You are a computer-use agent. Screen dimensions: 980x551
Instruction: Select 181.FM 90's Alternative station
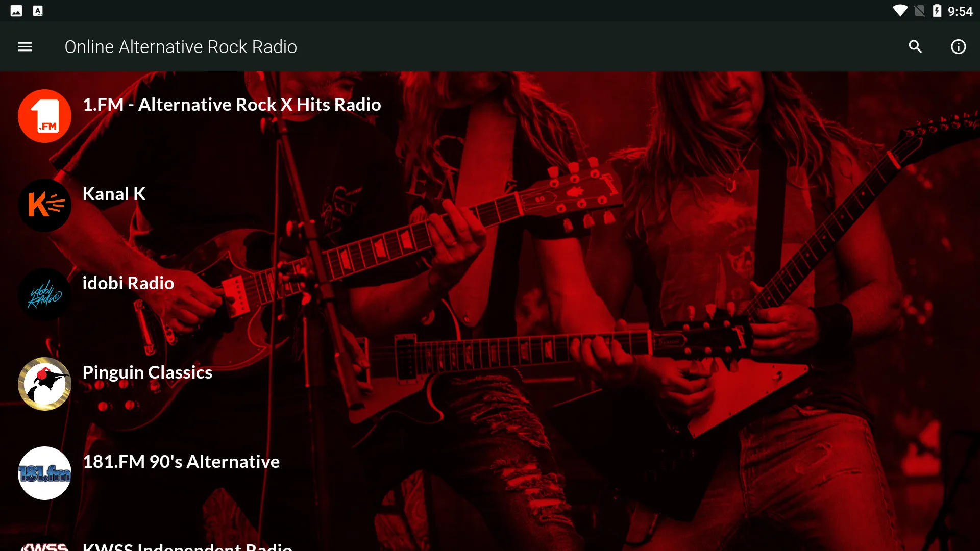pos(181,462)
